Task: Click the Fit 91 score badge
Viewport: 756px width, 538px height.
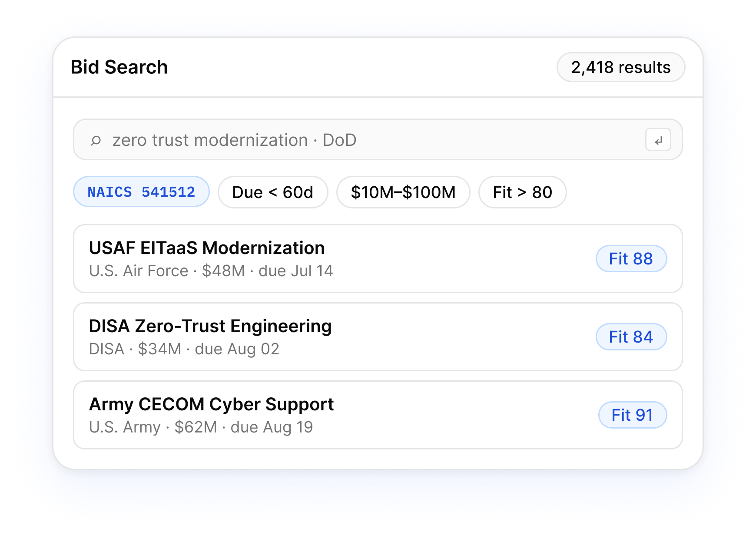Action: pos(632,415)
